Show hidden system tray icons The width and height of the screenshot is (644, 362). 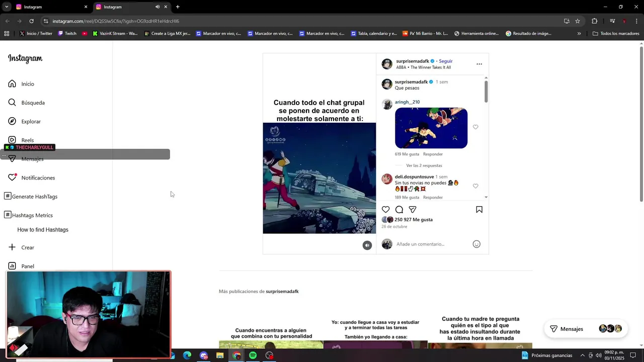pyautogui.click(x=583, y=355)
